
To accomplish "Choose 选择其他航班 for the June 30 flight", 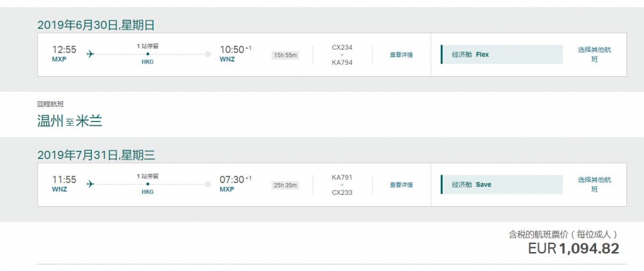I will point(594,54).
